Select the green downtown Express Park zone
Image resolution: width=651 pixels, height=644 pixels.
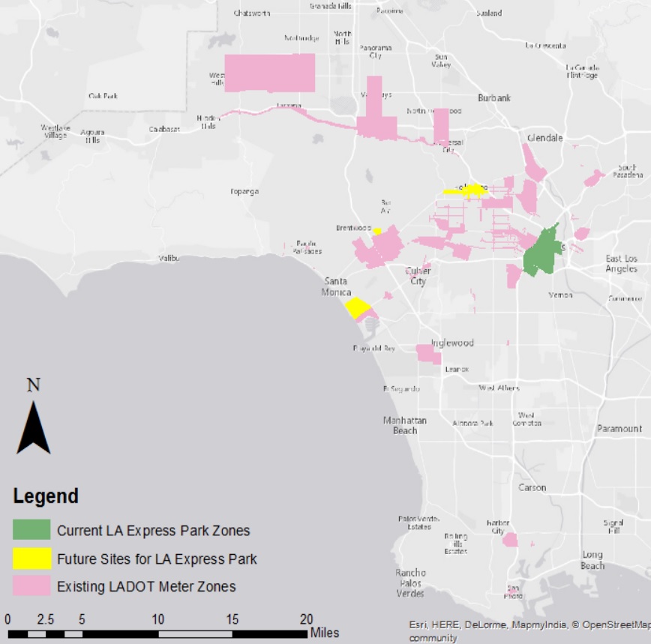tap(541, 253)
